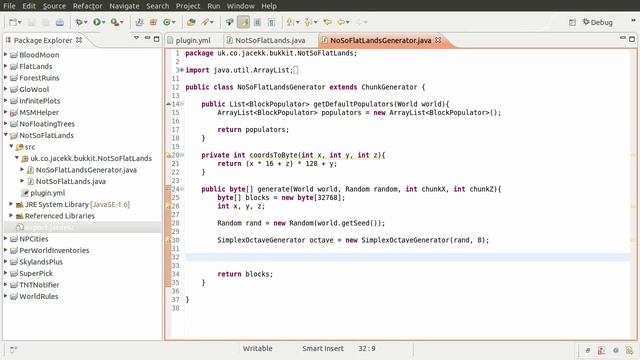Click the New file wizard icon
640x360 pixels.
[x=13, y=22]
